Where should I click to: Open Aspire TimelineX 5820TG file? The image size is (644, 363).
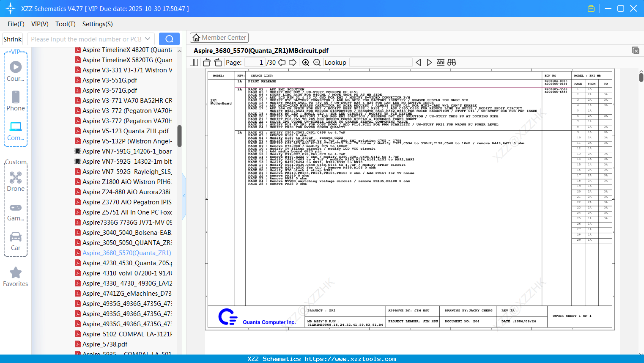click(x=123, y=60)
